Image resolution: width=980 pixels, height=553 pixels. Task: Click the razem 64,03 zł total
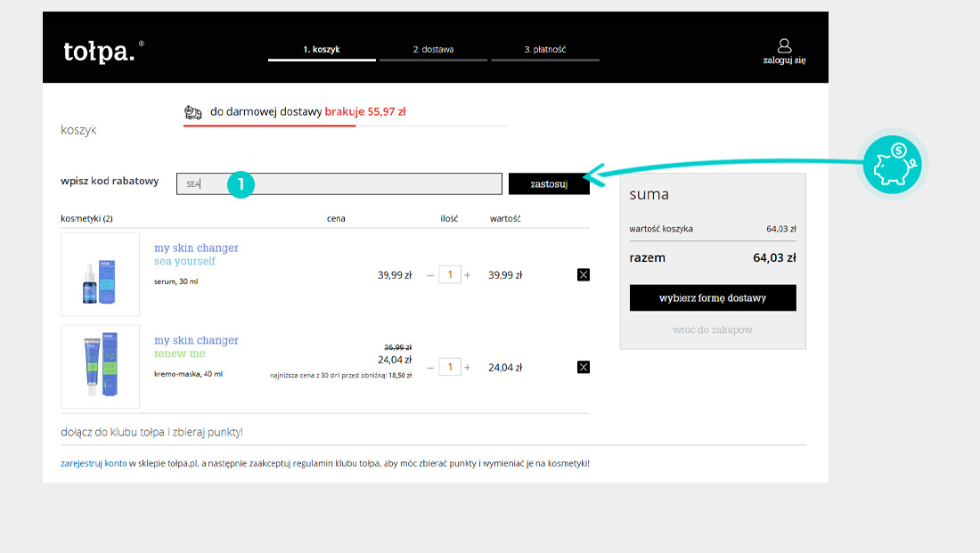click(x=713, y=257)
